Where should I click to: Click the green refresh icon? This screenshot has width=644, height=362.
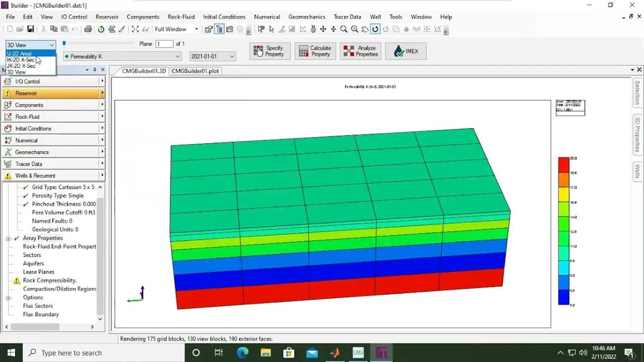(x=101, y=29)
